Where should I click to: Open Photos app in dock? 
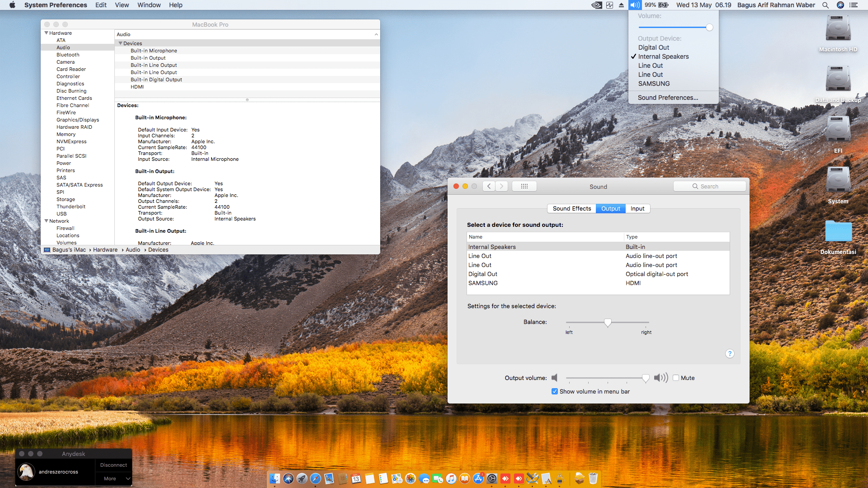[410, 479]
